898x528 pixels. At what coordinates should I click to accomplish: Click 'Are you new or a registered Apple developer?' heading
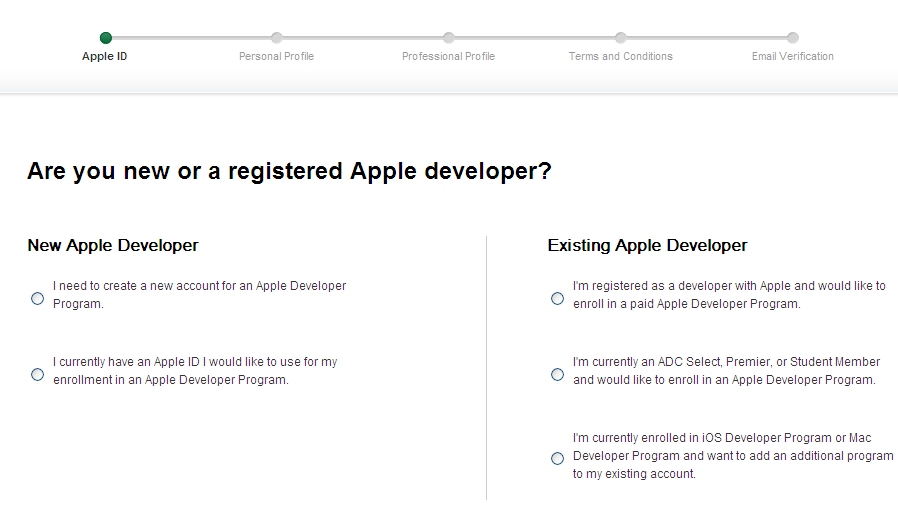289,171
